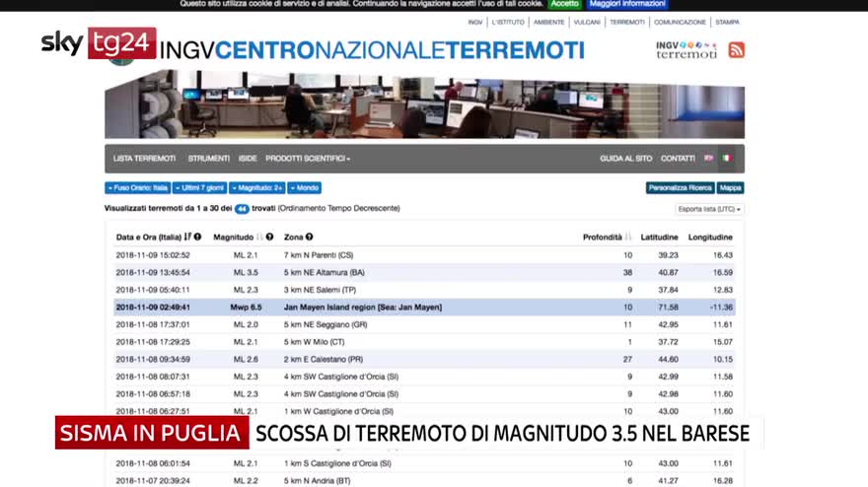The height and width of the screenshot is (487, 868).
Task: Expand the Ultimi 7 giorni filter
Action: tap(199, 187)
